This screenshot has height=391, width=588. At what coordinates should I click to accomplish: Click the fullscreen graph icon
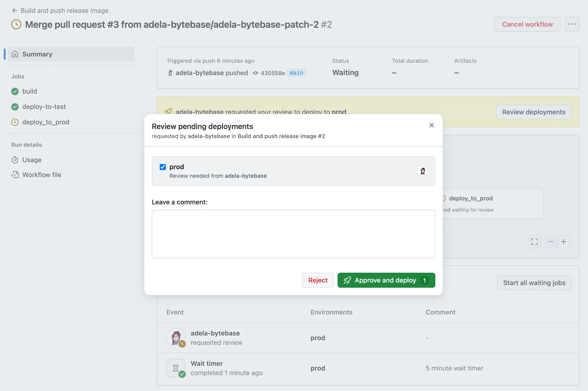[x=534, y=241]
